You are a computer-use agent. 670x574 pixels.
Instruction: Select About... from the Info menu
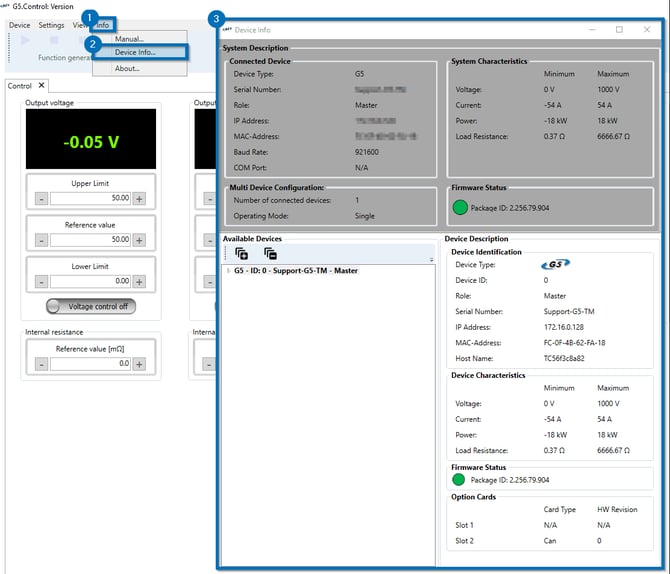pos(127,68)
